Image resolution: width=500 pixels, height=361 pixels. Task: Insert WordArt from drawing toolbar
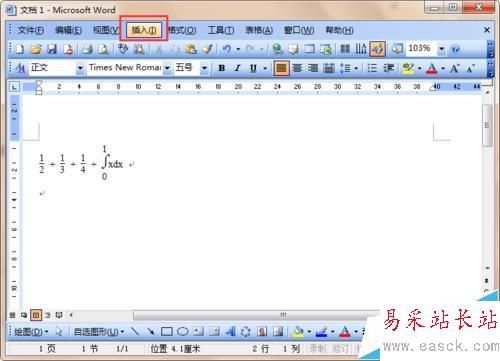pos(230,331)
